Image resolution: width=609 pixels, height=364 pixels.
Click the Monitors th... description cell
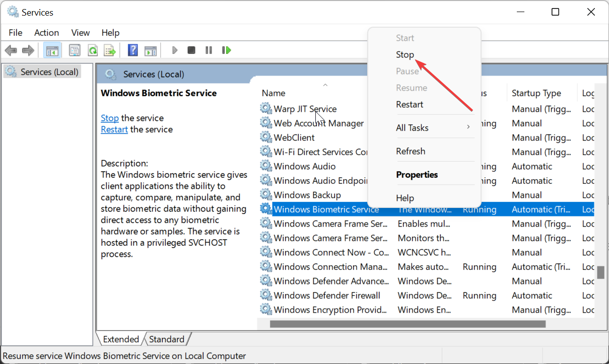424,238
